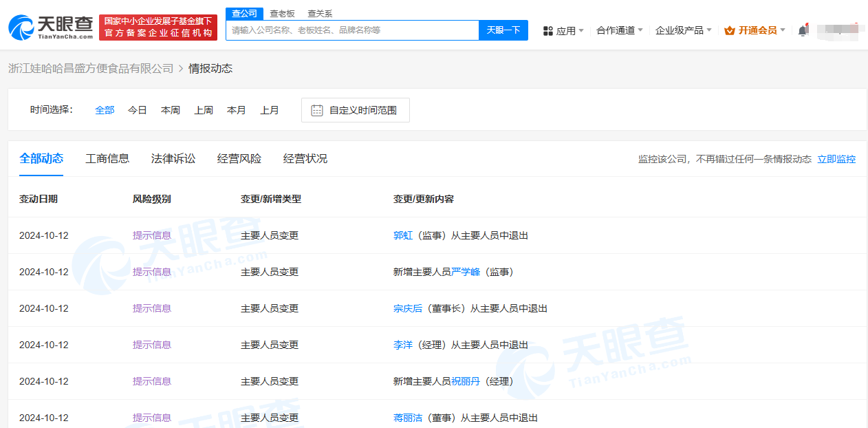Screen dimensions: 868x428
Task: Select the 查老板 search tab
Action: coord(282,13)
